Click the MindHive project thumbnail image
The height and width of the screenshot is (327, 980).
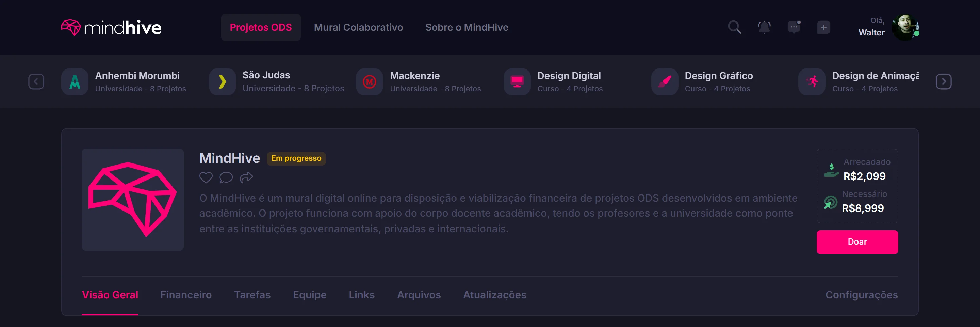pos(133,200)
